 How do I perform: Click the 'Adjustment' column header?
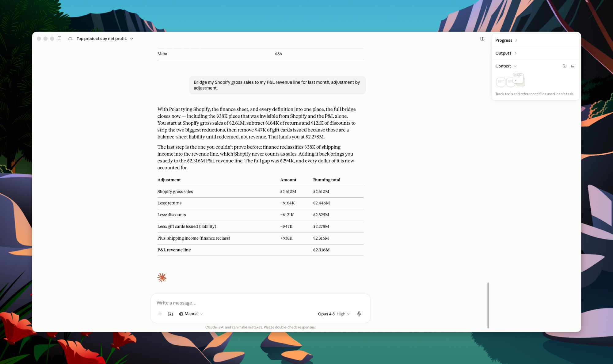[x=169, y=180]
